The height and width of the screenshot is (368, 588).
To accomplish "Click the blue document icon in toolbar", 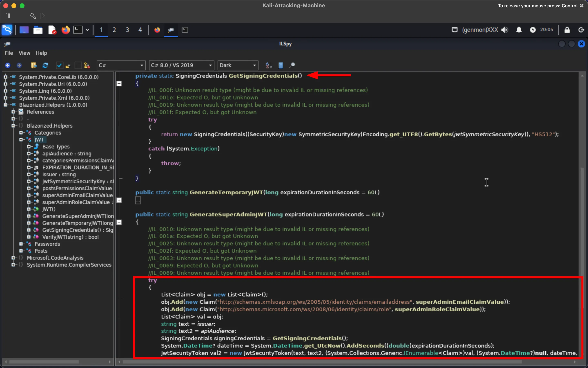I will click(x=280, y=65).
